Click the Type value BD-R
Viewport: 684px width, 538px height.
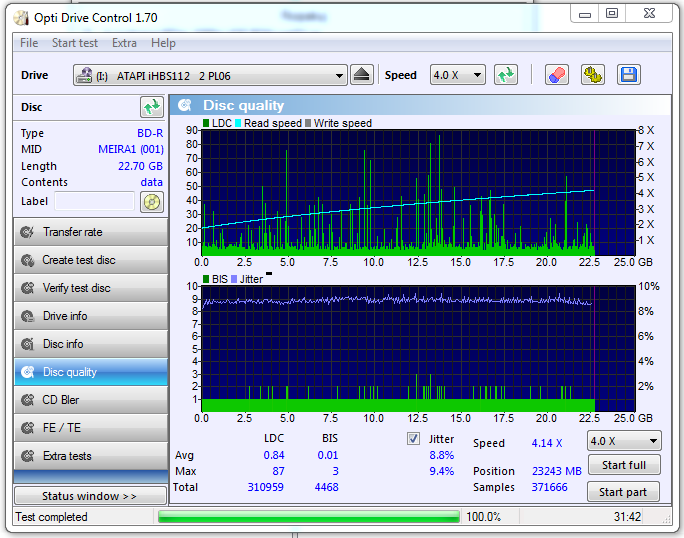(150, 133)
